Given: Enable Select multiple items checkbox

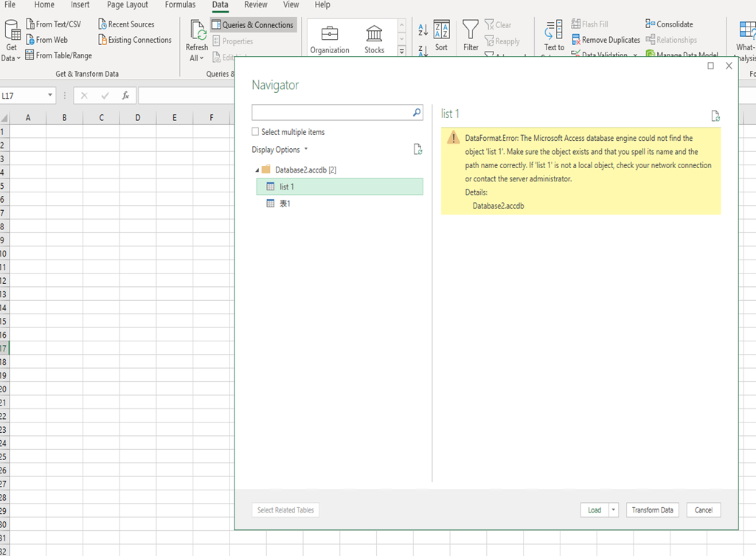Looking at the screenshot, I should [x=255, y=132].
